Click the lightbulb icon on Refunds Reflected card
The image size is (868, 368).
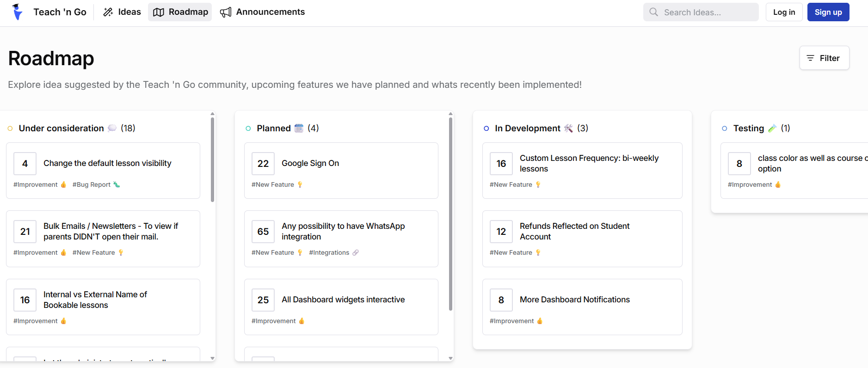(x=538, y=252)
